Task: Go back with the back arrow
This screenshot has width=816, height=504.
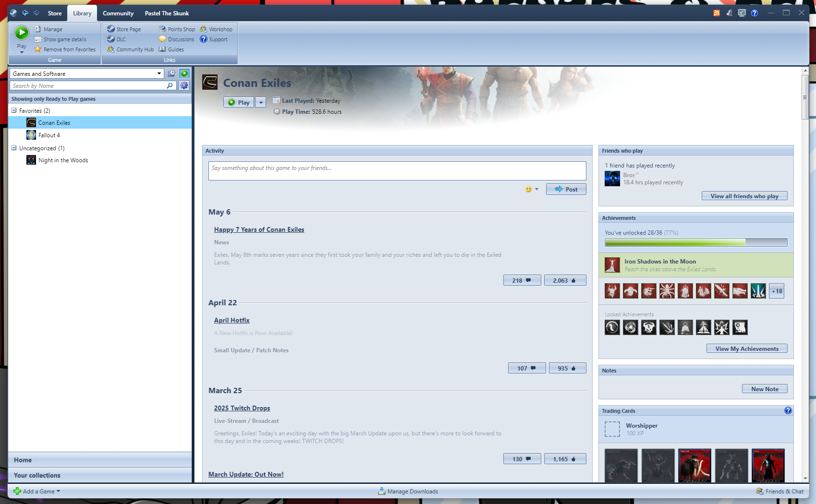Action: tap(25, 13)
